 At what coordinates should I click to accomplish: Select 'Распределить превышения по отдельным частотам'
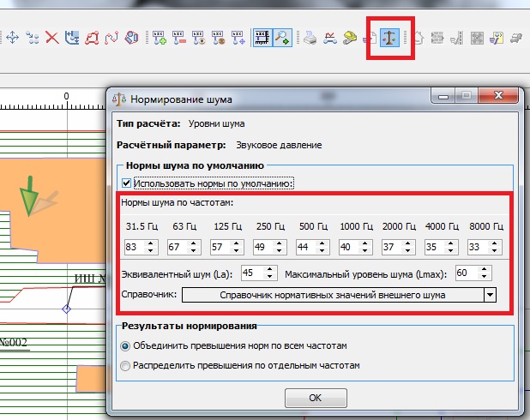(126, 365)
